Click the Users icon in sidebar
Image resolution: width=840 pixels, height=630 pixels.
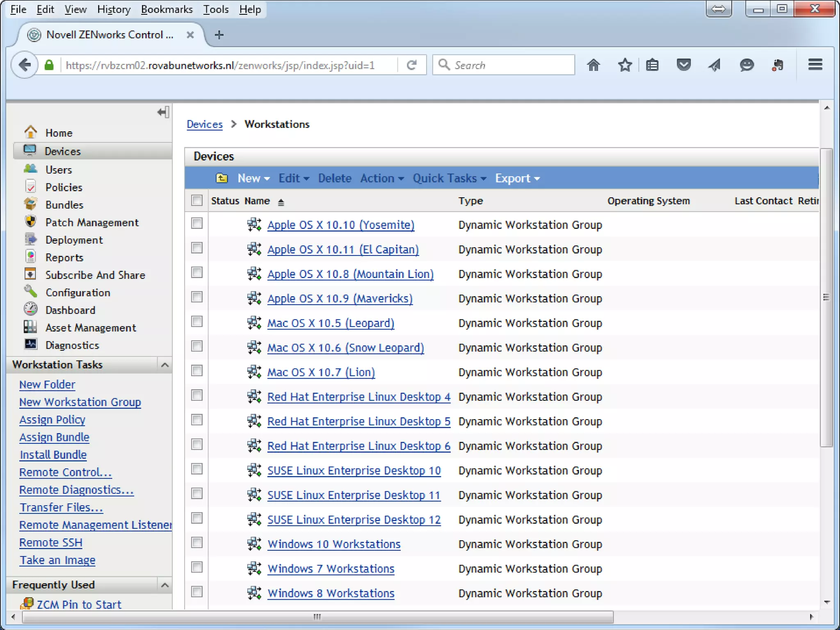[x=30, y=169]
